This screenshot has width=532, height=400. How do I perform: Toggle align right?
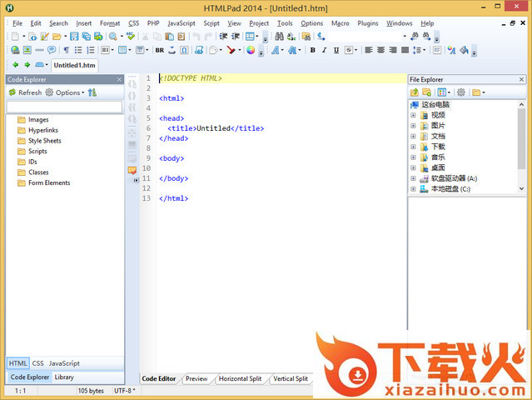393,50
